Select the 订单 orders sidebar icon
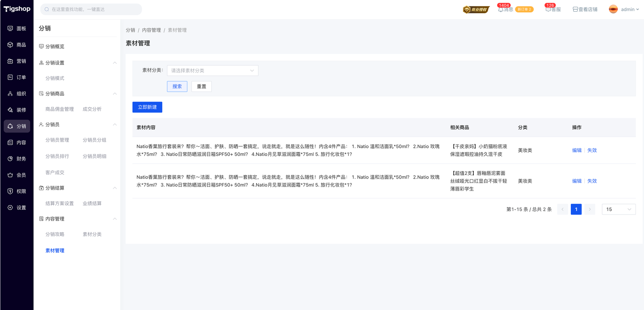The width and height of the screenshot is (644, 310). [x=10, y=77]
